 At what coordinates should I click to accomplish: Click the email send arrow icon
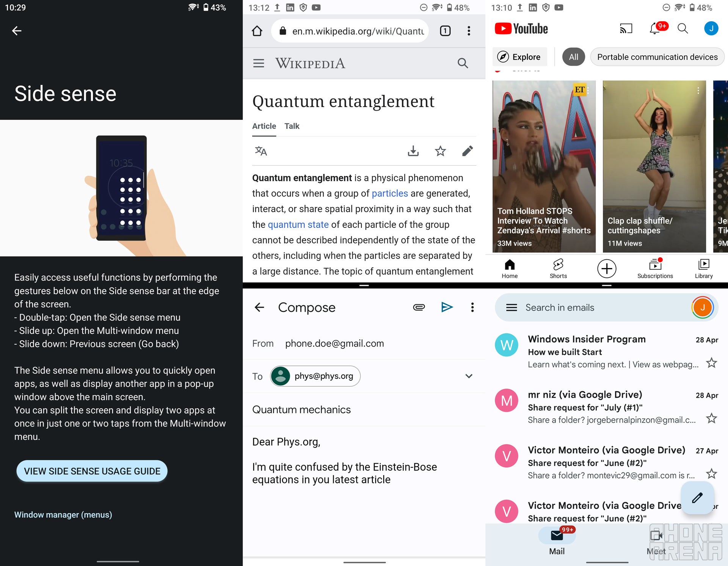pyautogui.click(x=447, y=307)
